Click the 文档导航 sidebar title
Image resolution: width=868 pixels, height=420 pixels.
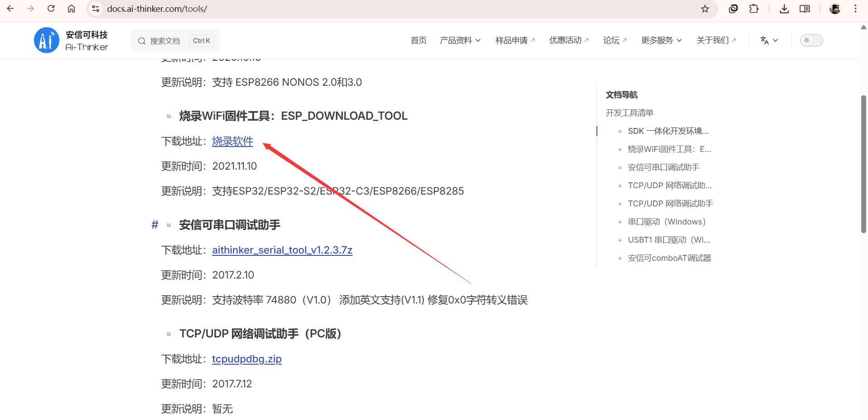(x=621, y=95)
